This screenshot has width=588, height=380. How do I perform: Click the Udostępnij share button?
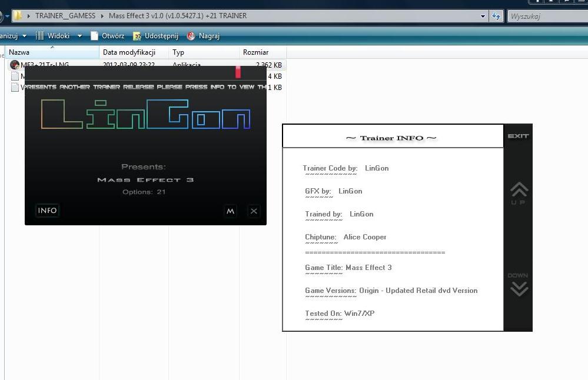pos(155,36)
